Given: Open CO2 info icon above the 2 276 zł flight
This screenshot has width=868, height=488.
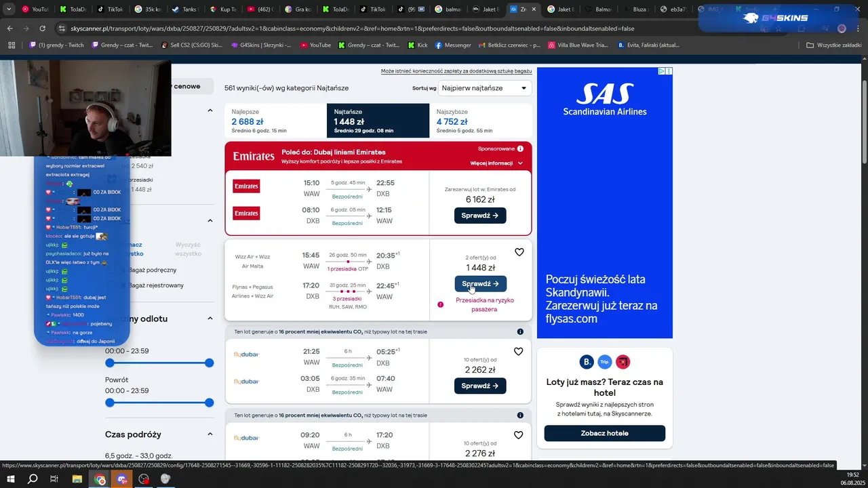Looking at the screenshot, I should click(x=520, y=415).
